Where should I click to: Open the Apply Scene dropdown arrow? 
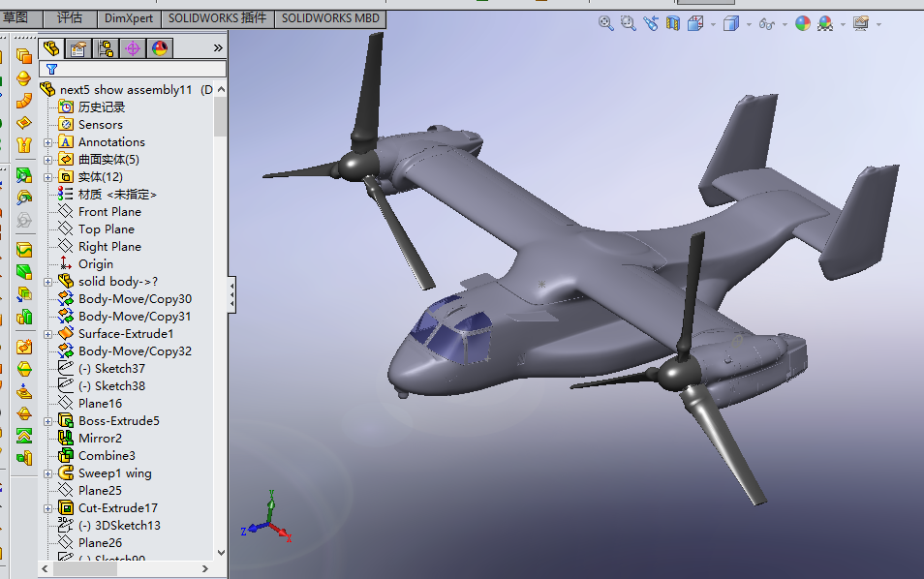[843, 25]
